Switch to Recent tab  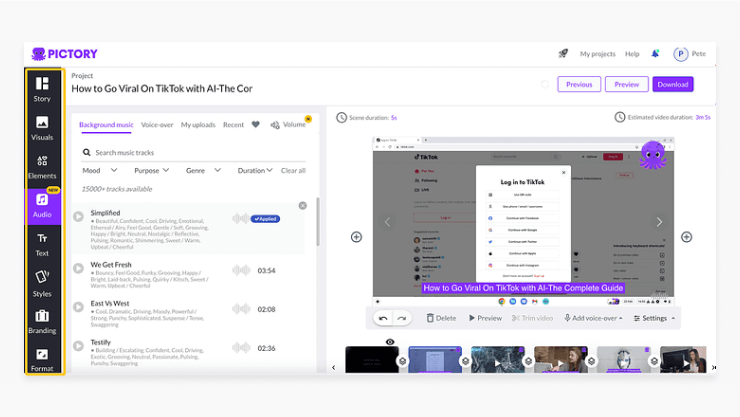233,125
